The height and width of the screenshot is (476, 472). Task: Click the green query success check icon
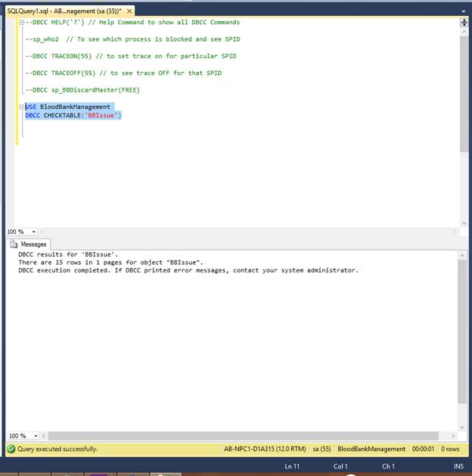pyautogui.click(x=11, y=449)
